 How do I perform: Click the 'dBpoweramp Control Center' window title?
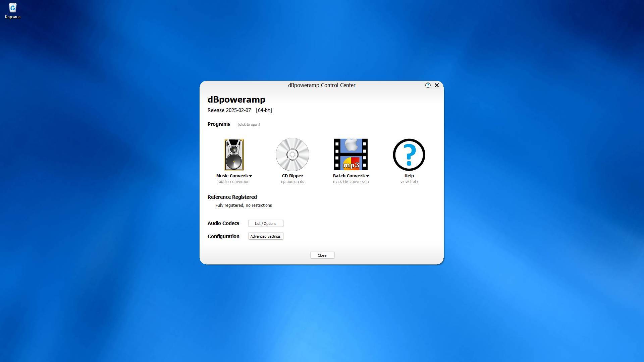coord(322,85)
